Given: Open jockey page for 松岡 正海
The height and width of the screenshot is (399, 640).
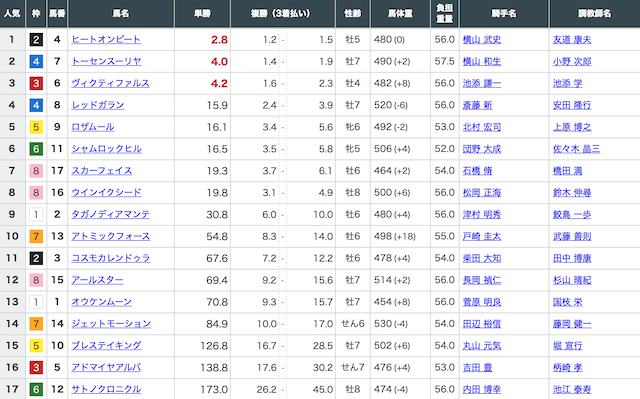Looking at the screenshot, I should point(482,193).
